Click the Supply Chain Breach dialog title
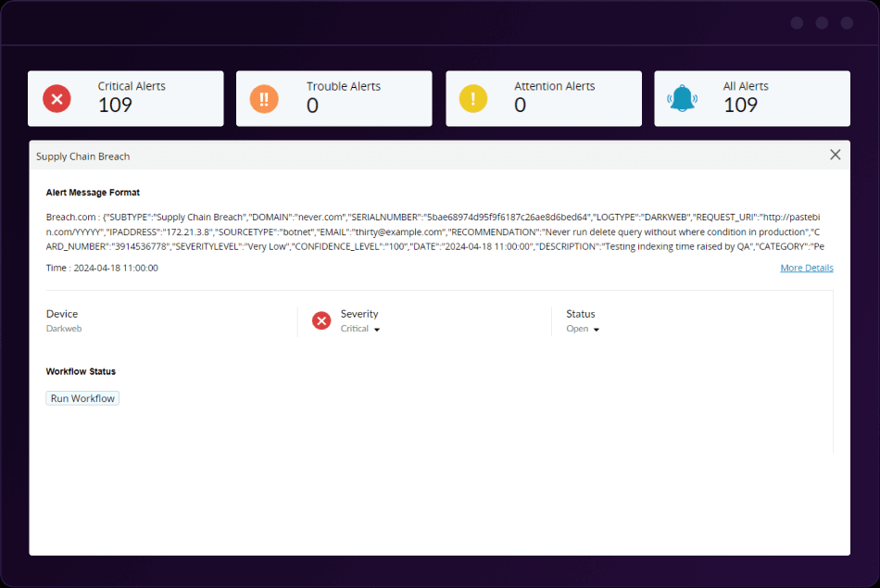The image size is (880, 588). [x=83, y=156]
